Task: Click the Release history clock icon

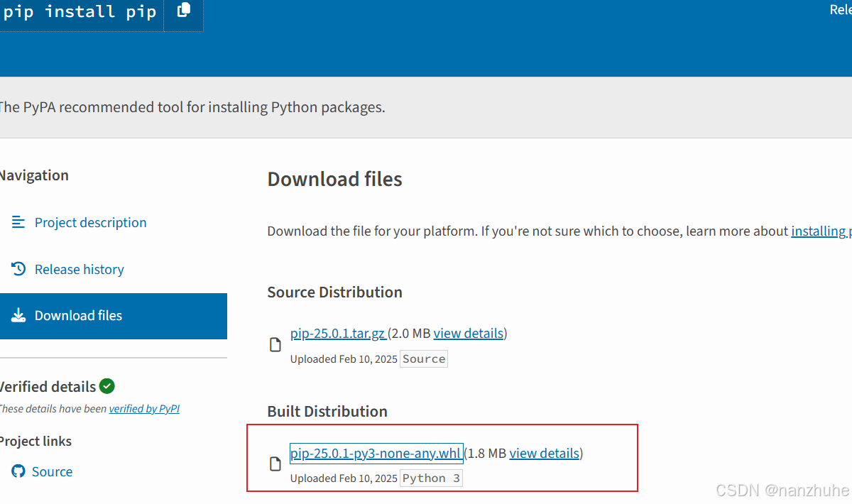Action: (18, 269)
